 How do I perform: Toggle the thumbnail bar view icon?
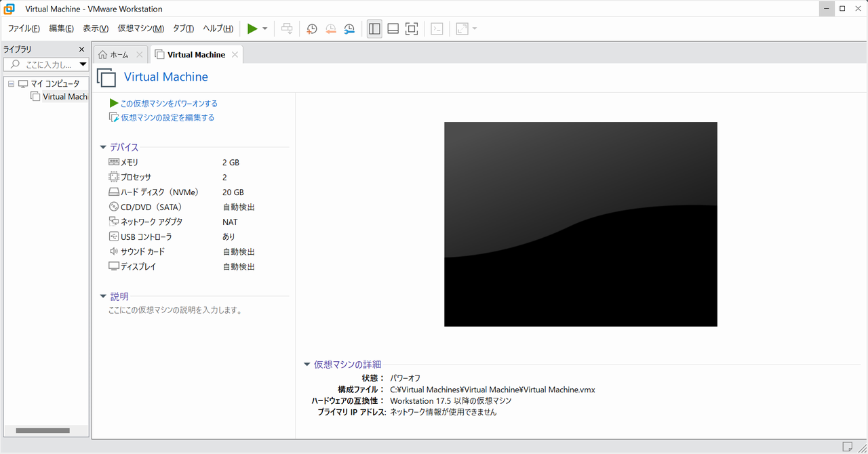(x=393, y=28)
